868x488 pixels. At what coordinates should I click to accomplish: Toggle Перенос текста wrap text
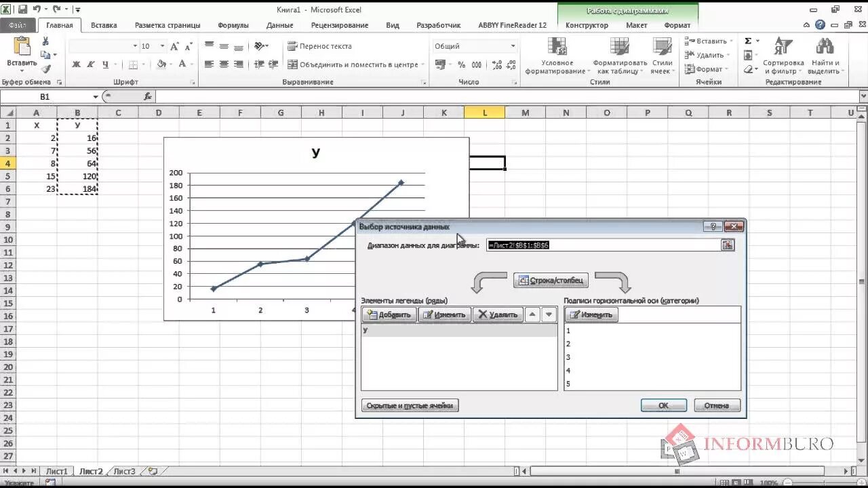(x=320, y=46)
